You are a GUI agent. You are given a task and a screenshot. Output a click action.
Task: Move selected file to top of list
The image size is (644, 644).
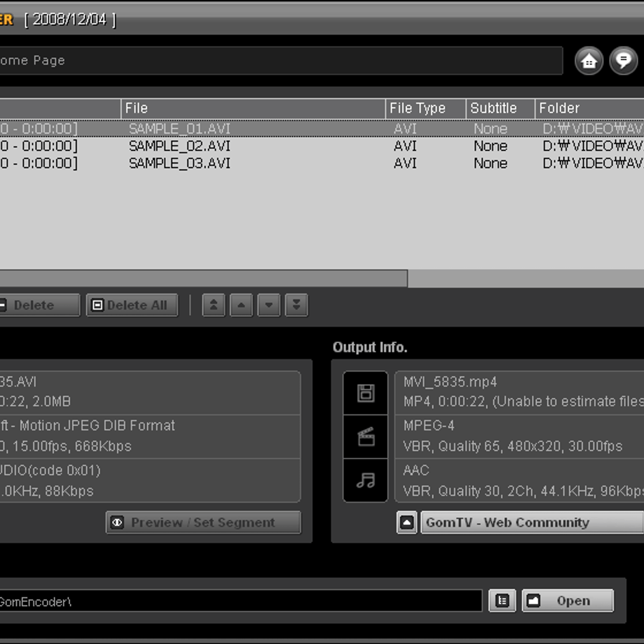(214, 305)
